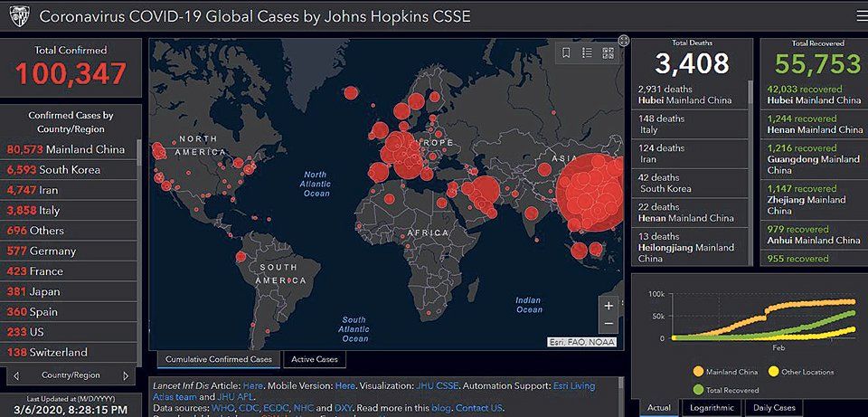Open the ECDC data source link
Viewport: 868px width, 417px height.
[x=275, y=408]
